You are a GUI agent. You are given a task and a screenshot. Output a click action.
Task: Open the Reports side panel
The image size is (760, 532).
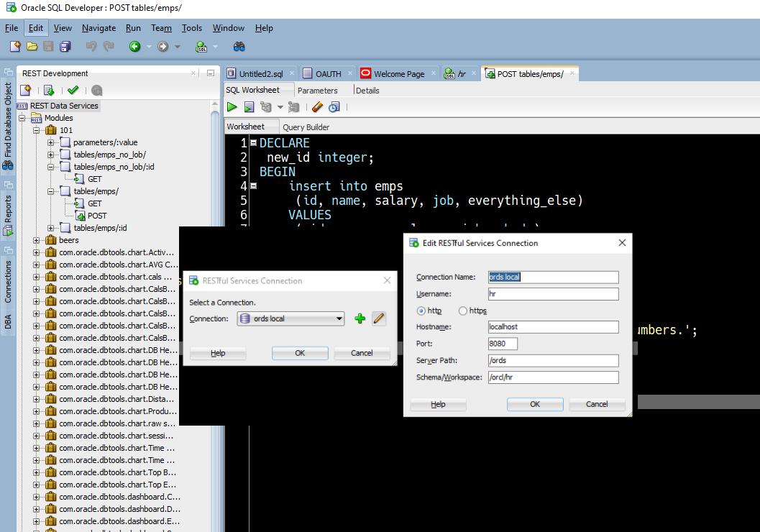(x=8, y=215)
